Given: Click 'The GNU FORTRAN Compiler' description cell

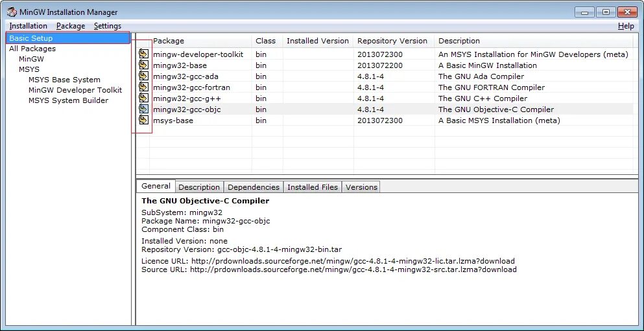Looking at the screenshot, I should 491,87.
